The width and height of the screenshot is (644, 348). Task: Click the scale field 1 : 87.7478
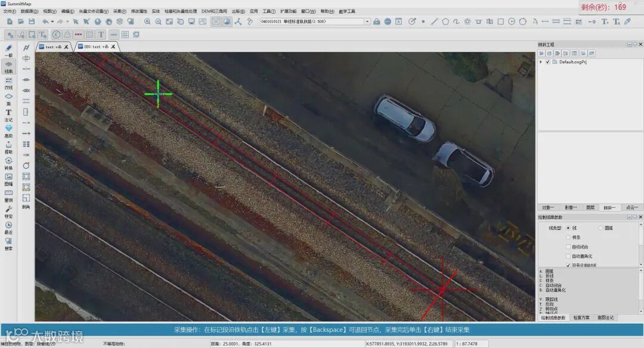(472, 344)
